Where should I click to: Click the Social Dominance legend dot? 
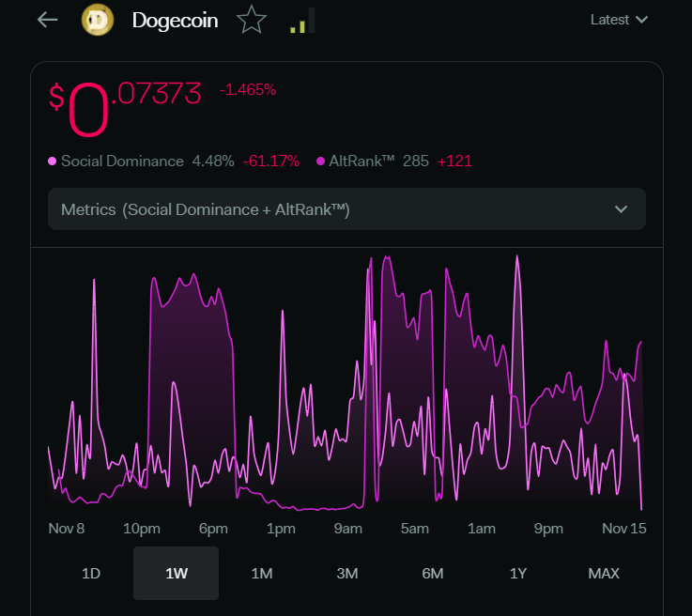tap(52, 162)
